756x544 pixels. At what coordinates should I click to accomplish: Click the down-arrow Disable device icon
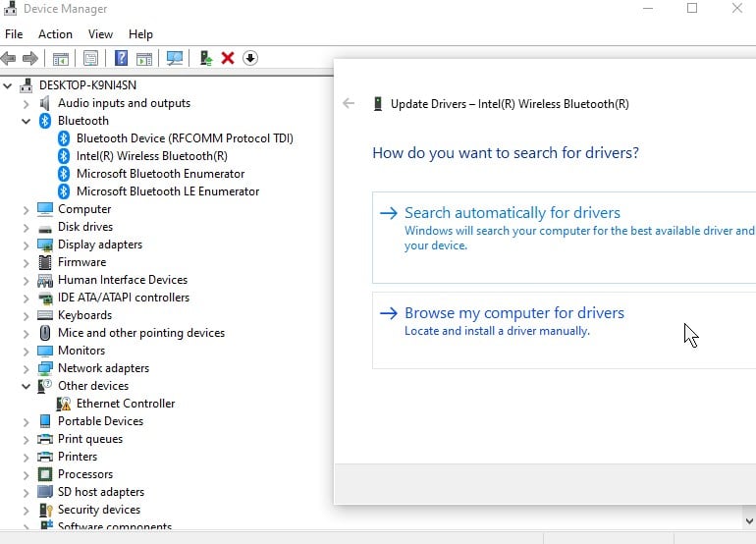(250, 58)
